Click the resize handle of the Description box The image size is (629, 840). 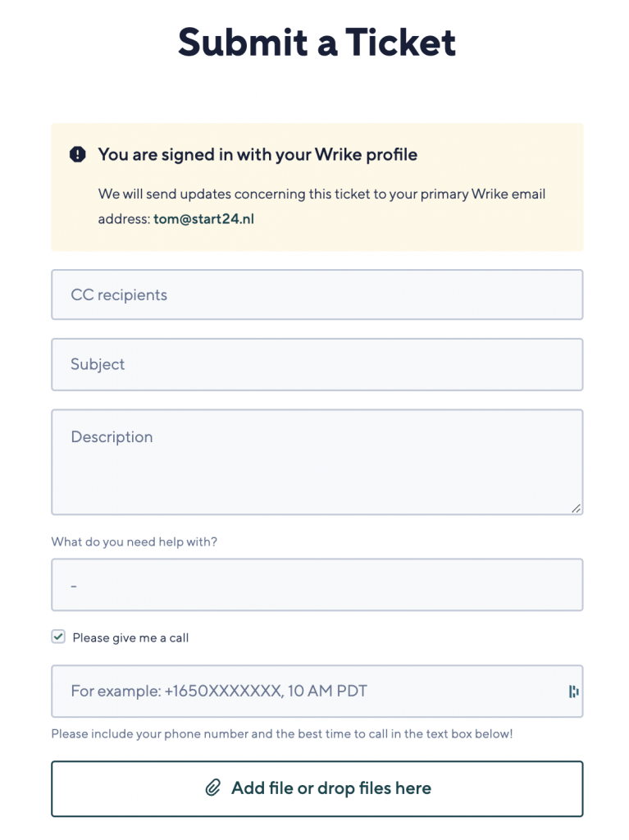(576, 509)
